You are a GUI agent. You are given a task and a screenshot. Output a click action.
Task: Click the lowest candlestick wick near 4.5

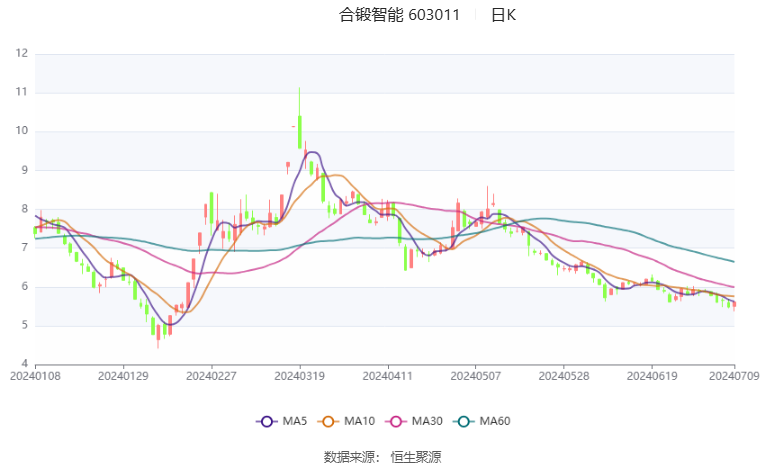click(158, 337)
